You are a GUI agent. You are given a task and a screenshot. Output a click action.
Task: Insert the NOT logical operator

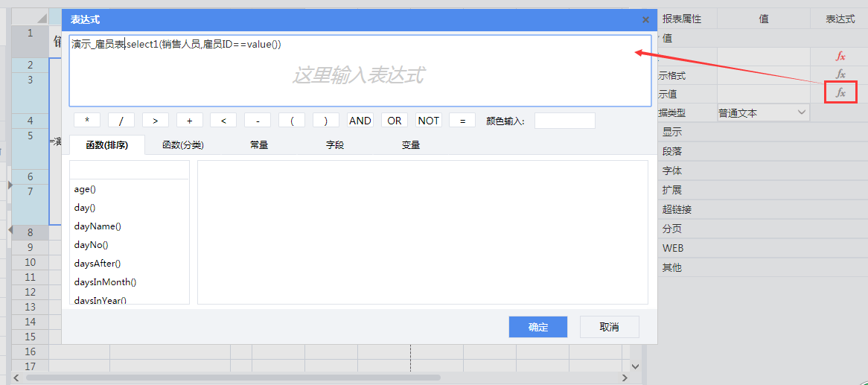click(428, 121)
